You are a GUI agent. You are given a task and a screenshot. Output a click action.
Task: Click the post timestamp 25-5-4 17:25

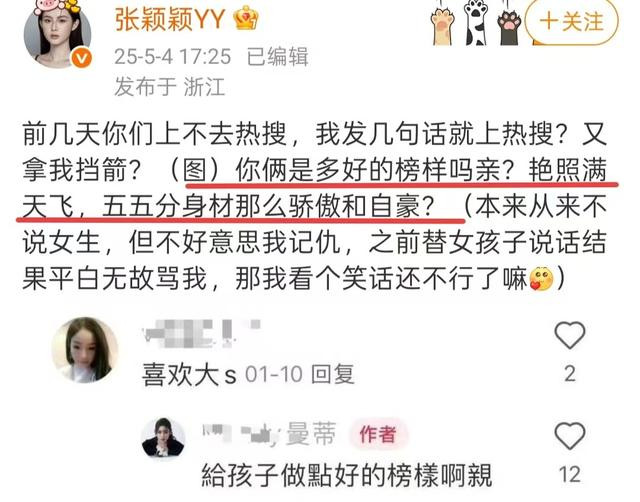[x=172, y=57]
